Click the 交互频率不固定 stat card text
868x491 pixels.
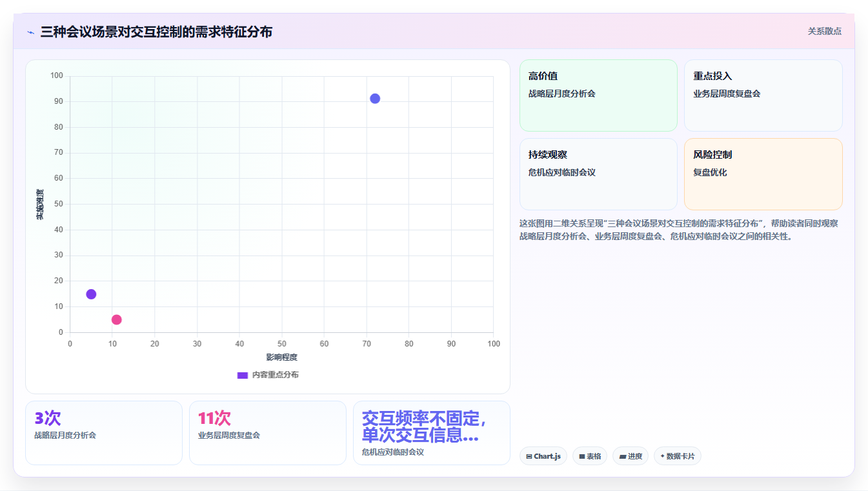(x=424, y=426)
